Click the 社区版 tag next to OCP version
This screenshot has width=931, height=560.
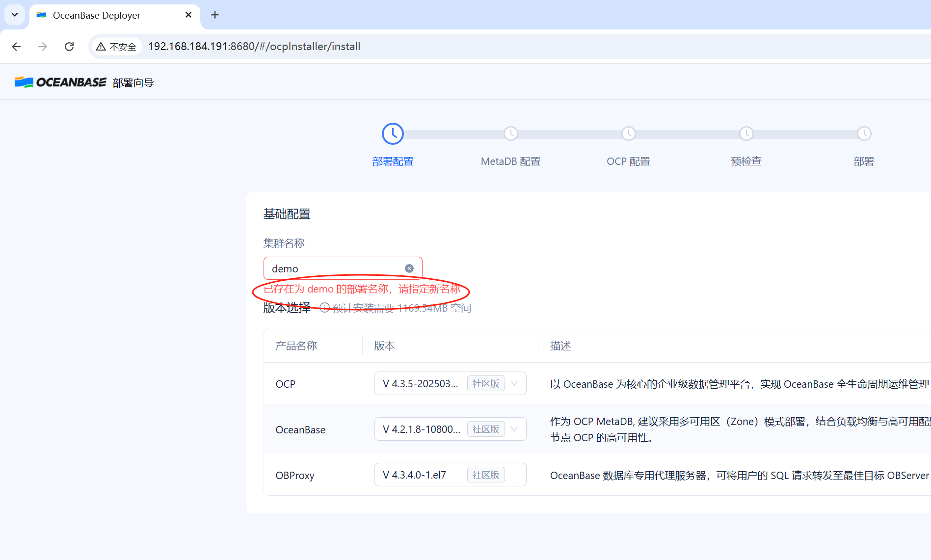tap(485, 383)
